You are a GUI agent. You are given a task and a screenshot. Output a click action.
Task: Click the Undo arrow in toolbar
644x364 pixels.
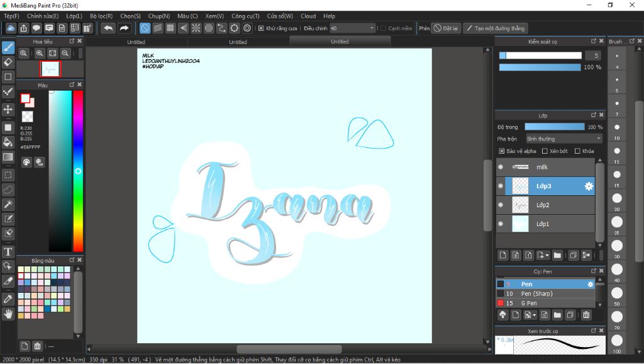coord(108,28)
